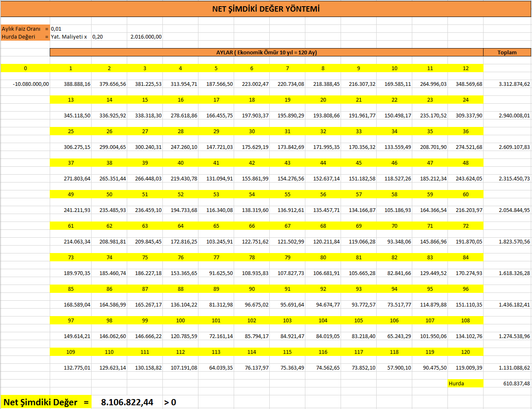Select the value 219.430,78
The width and height of the screenshot is (532, 409).
click(184, 179)
